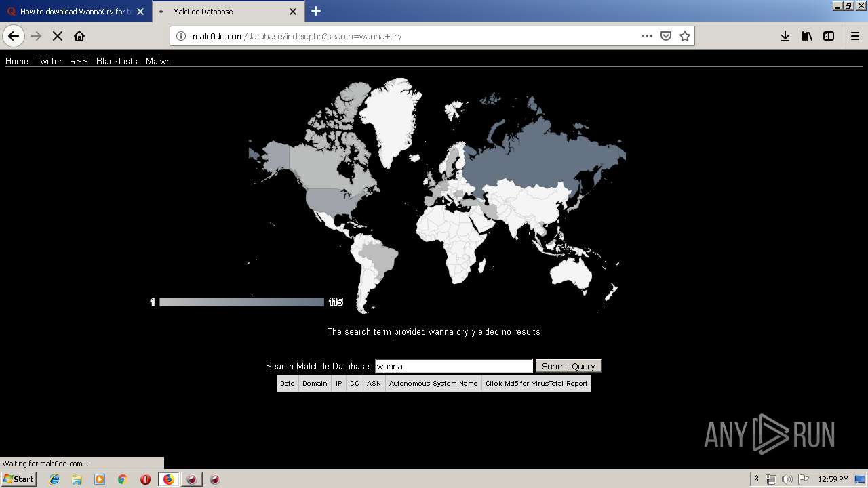Click the Submit Query button
Screen dimensions: 868x488
click(x=568, y=366)
